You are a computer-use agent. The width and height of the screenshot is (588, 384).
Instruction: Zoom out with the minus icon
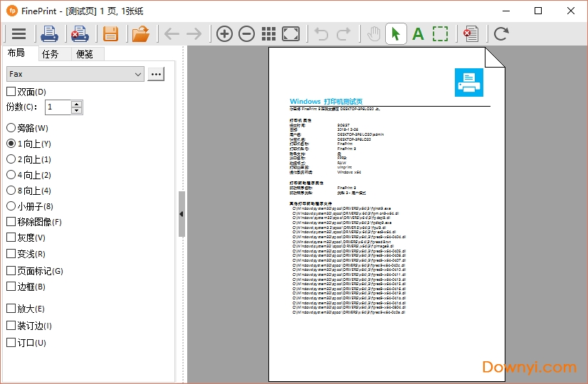(x=246, y=33)
